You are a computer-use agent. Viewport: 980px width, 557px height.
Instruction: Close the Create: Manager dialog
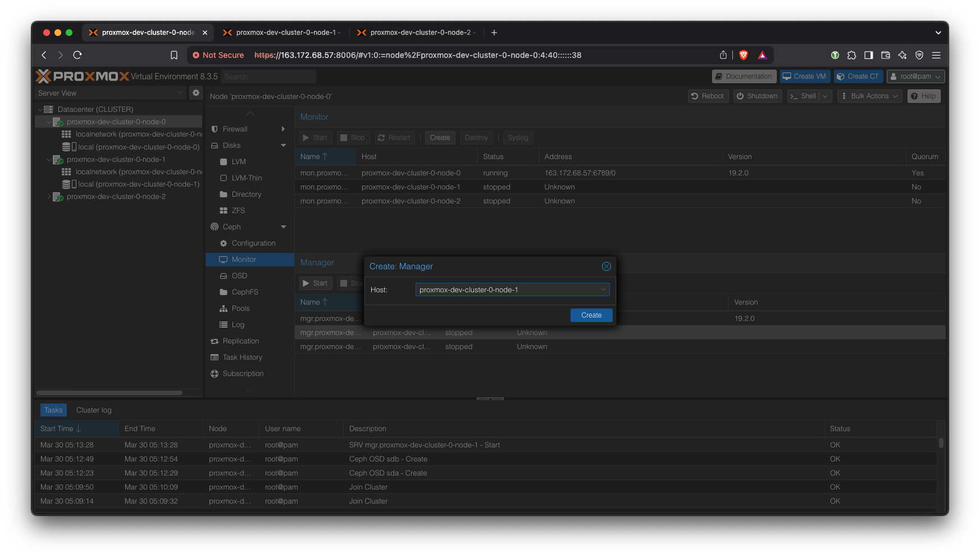pyautogui.click(x=606, y=266)
